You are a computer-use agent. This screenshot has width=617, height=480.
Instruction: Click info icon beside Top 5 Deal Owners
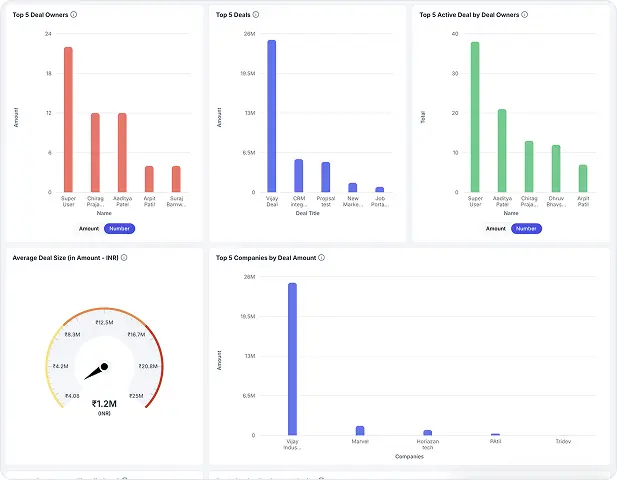tap(75, 15)
